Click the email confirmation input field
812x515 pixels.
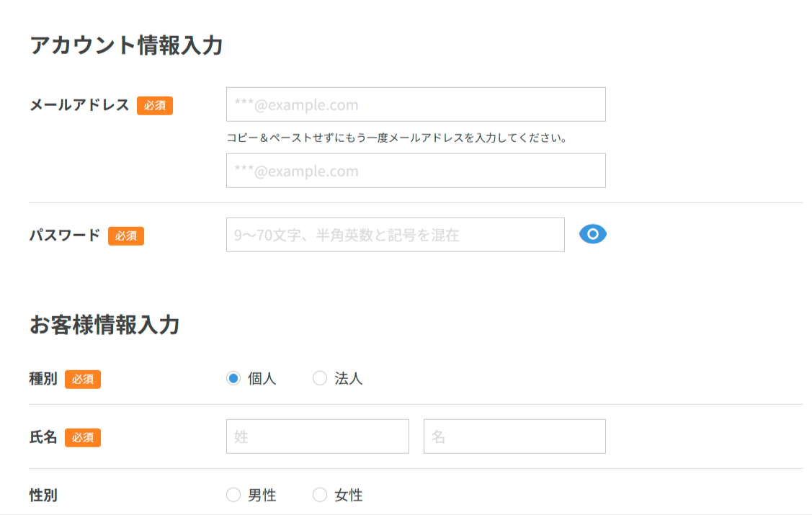[x=416, y=171]
